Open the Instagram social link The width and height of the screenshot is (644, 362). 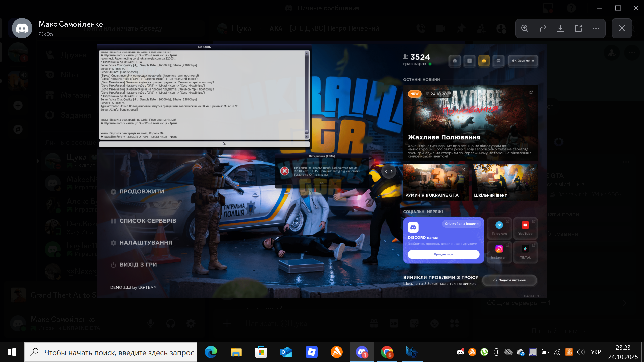(x=499, y=252)
